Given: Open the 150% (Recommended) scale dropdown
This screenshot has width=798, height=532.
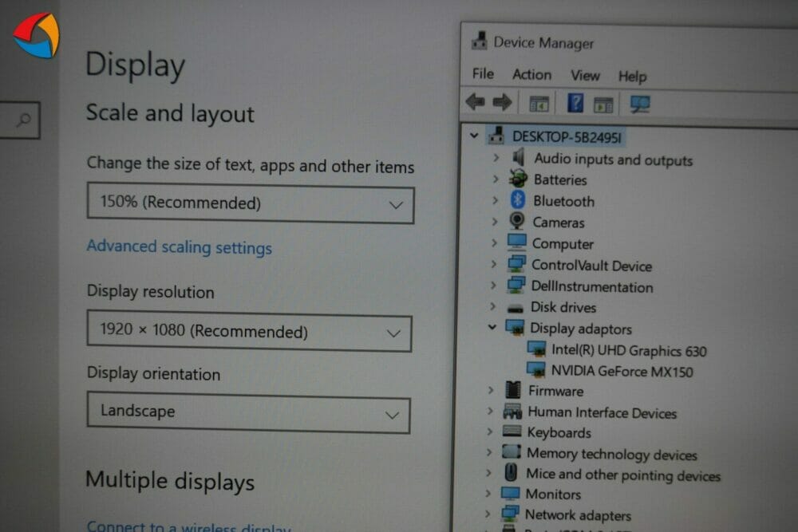Looking at the screenshot, I should pos(251,203).
